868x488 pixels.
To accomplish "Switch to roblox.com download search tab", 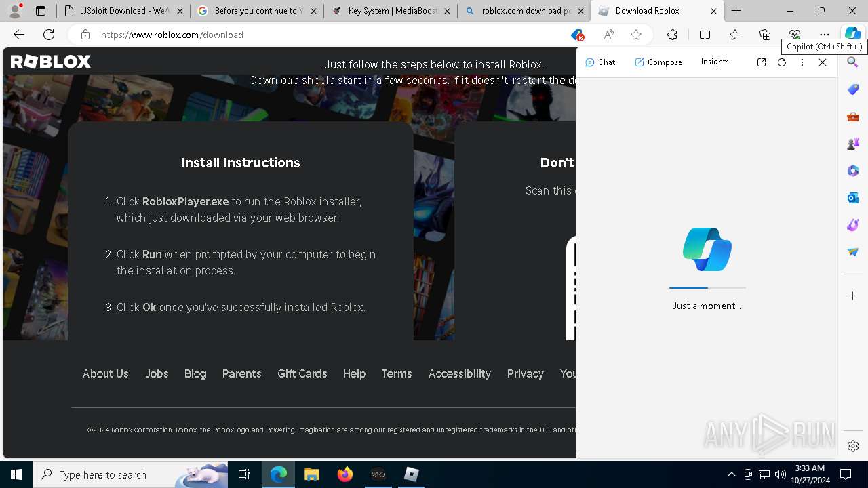I will pos(524,11).
